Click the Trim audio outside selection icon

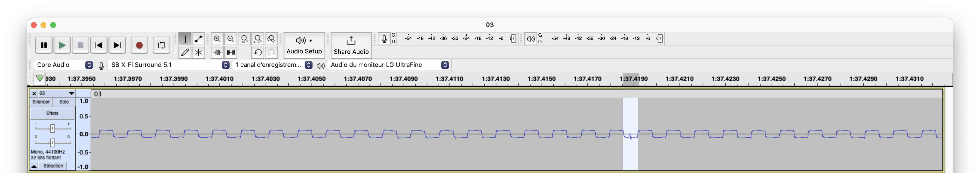point(217,52)
